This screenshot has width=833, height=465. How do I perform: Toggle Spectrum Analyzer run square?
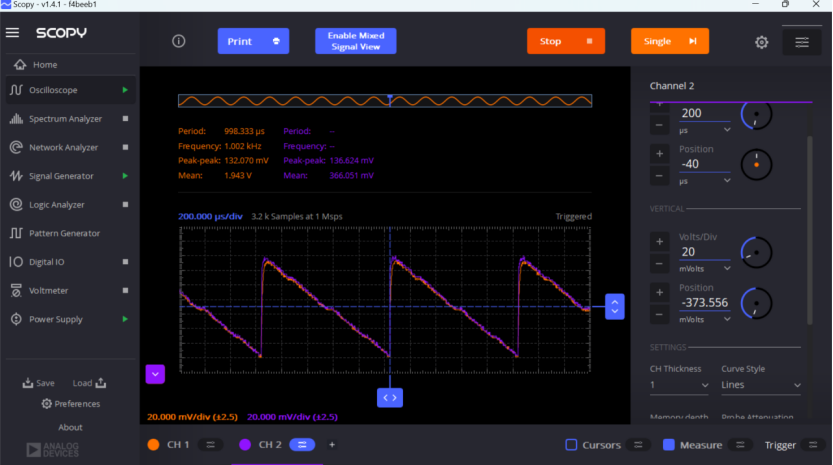click(x=125, y=119)
